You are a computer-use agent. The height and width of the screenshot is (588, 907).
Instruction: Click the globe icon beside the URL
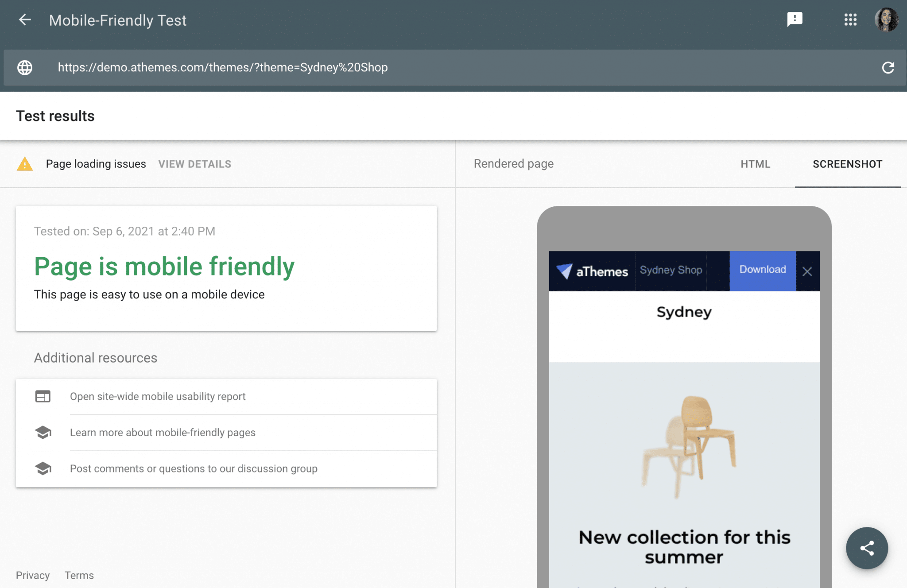click(x=25, y=68)
